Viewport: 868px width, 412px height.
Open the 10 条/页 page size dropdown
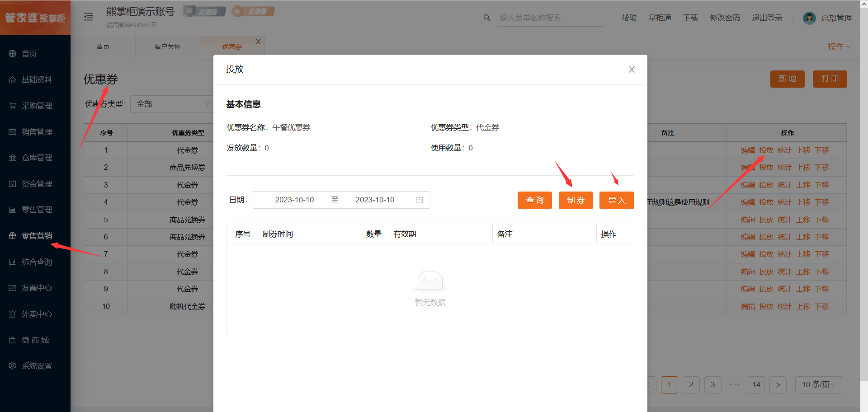pos(819,385)
